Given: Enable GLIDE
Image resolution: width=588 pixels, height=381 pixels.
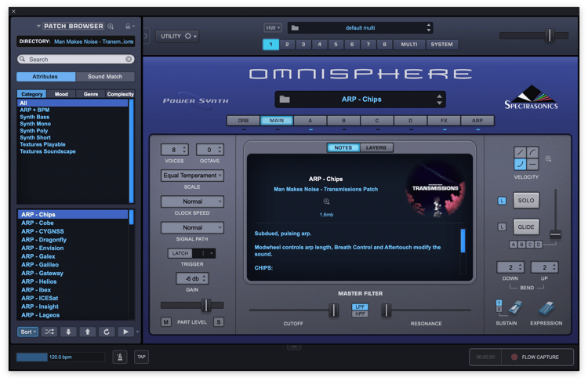Looking at the screenshot, I should [x=526, y=227].
